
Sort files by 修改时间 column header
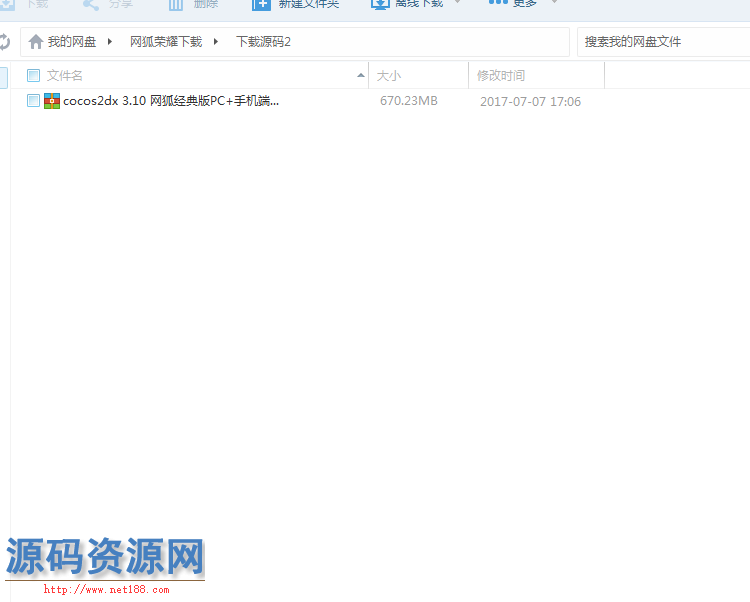(501, 76)
